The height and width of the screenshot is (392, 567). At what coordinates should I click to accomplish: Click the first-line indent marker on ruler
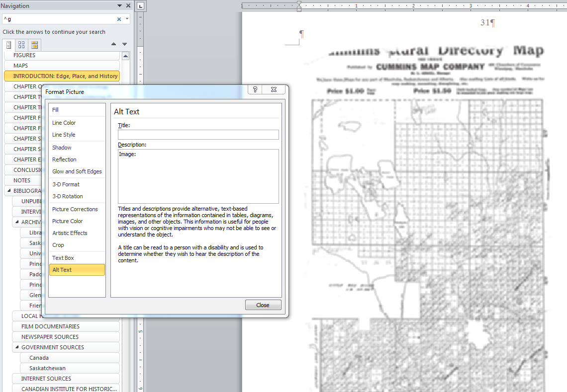click(299, 3)
